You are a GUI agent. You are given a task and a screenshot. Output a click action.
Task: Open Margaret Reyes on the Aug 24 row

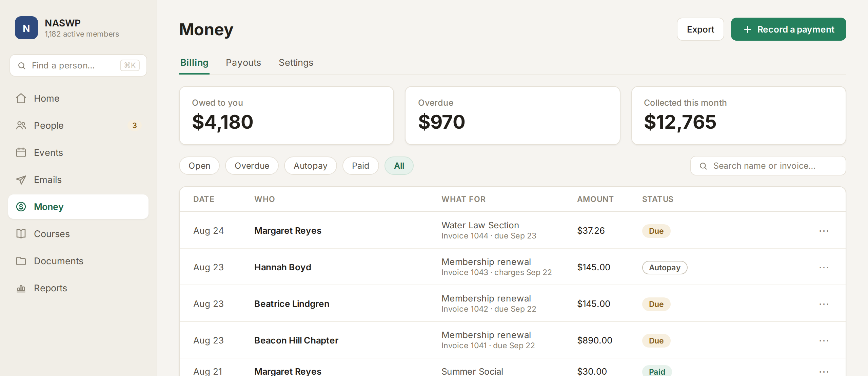288,231
